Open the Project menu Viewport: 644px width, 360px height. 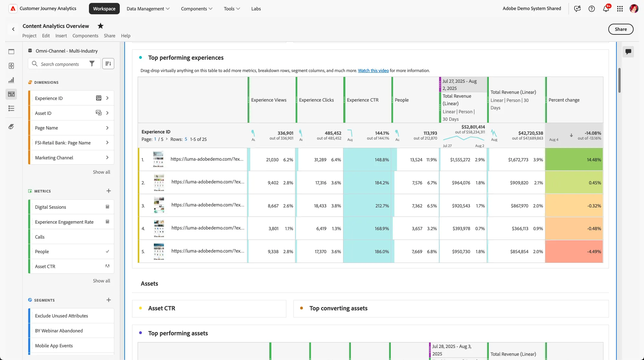tap(29, 36)
